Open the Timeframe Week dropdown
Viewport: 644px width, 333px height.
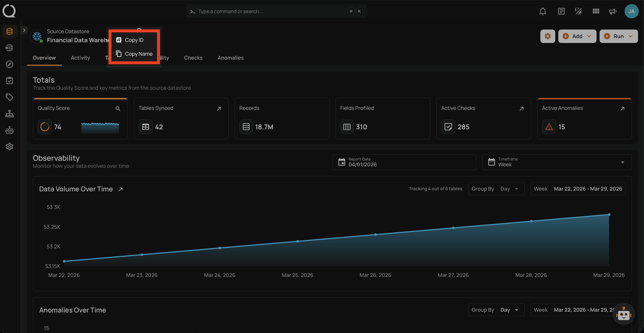pyautogui.click(x=557, y=162)
